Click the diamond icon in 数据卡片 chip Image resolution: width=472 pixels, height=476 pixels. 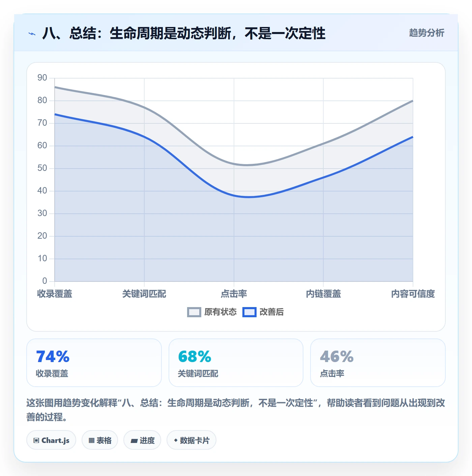pyautogui.click(x=176, y=440)
